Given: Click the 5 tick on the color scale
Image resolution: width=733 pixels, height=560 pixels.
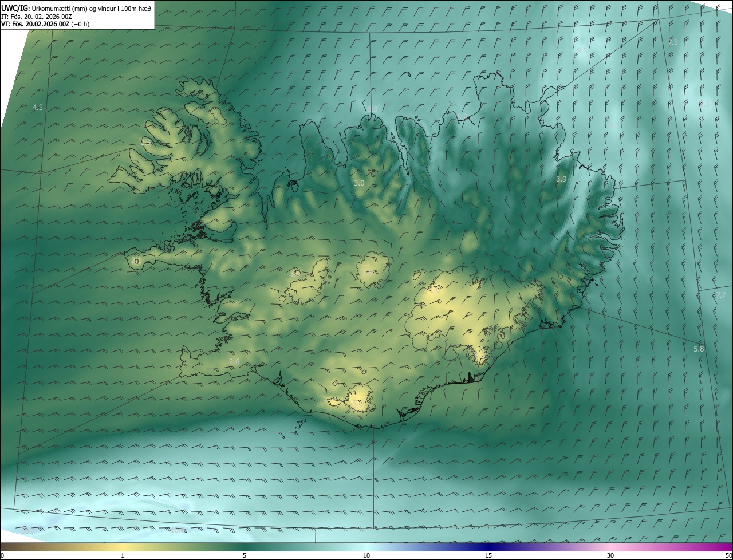Looking at the screenshot, I should (245, 555).
